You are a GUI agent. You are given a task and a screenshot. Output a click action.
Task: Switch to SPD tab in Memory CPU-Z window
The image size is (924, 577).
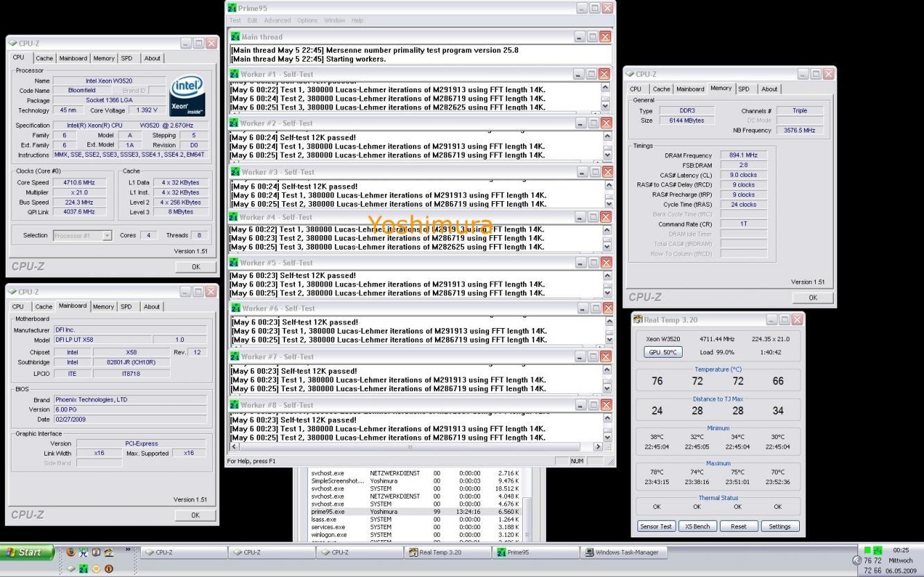coord(744,89)
